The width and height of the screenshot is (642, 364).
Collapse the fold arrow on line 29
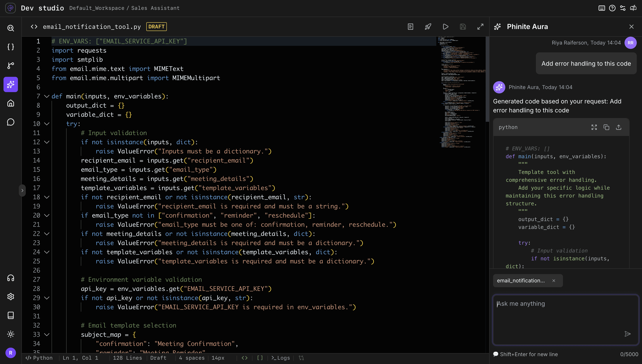pos(47,298)
